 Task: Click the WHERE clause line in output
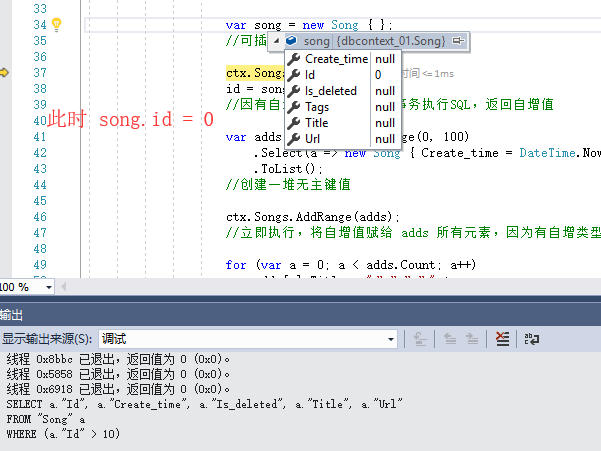63,434
